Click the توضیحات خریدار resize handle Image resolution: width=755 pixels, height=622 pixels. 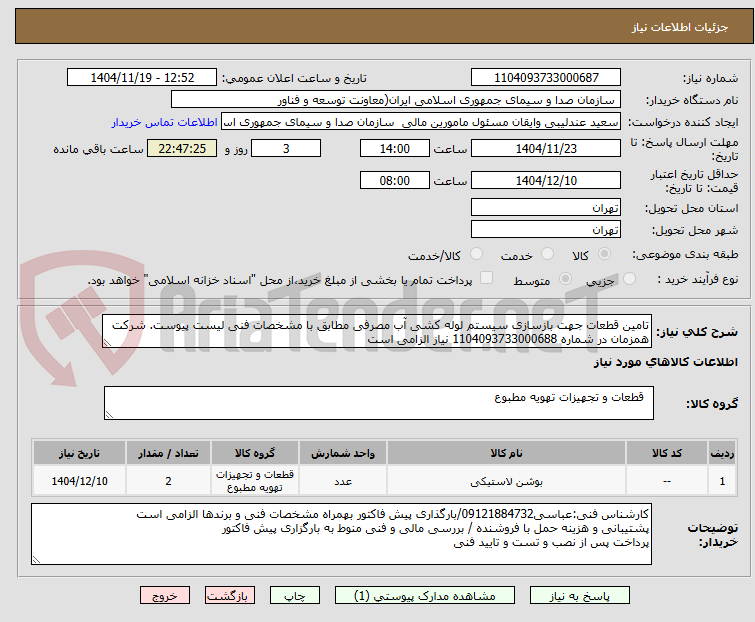pos(36,560)
